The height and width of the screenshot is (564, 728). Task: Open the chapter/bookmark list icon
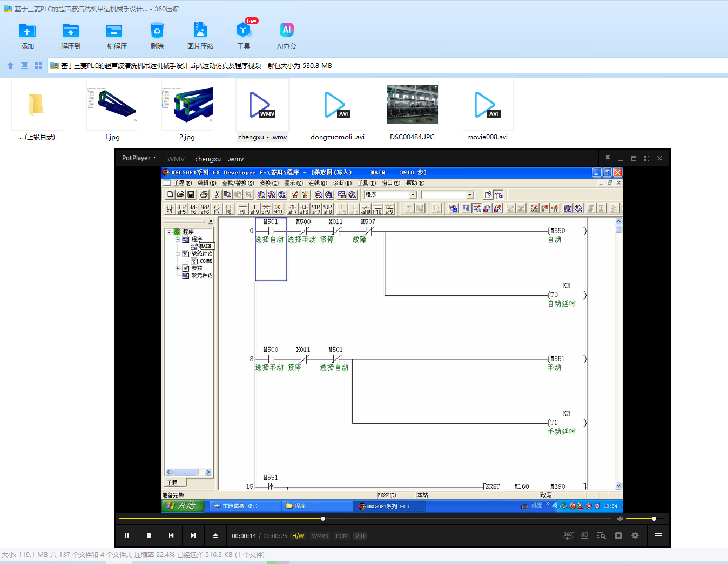point(618,535)
